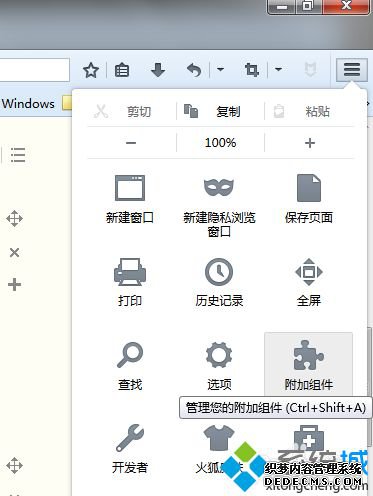The height and width of the screenshot is (496, 373).
Task: Close the hamburger menu button
Action: 352,70
